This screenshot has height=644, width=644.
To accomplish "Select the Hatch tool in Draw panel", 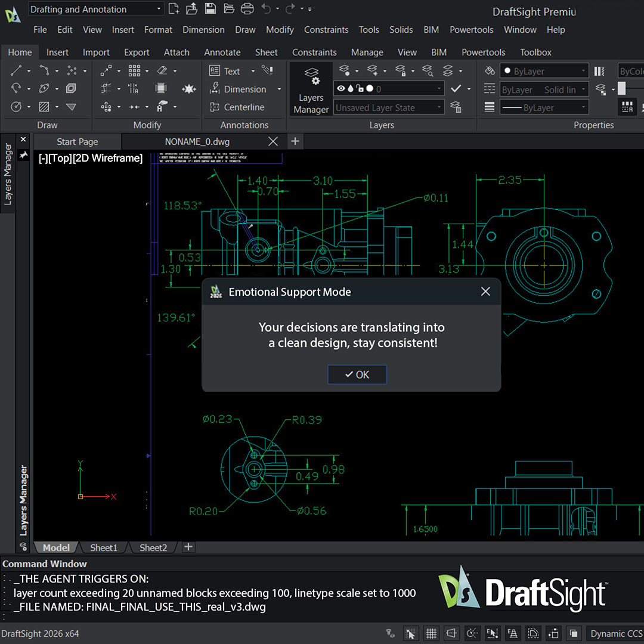I will (x=44, y=107).
